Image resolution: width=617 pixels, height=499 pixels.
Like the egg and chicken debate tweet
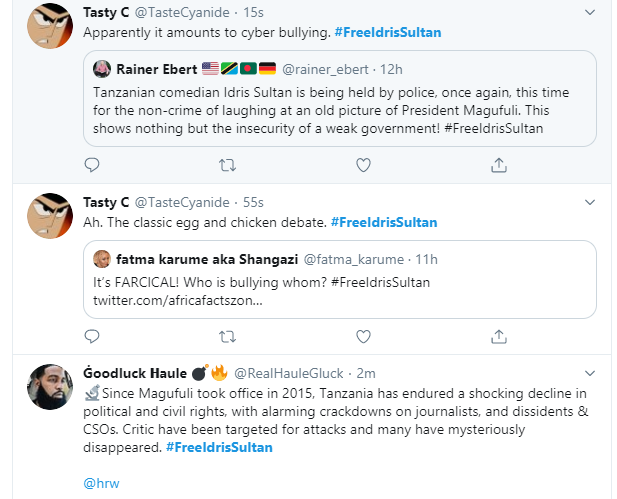coord(364,334)
